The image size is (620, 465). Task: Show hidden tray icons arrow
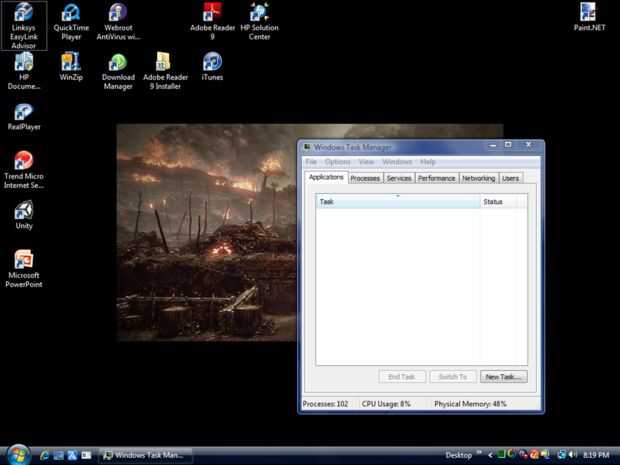490,455
